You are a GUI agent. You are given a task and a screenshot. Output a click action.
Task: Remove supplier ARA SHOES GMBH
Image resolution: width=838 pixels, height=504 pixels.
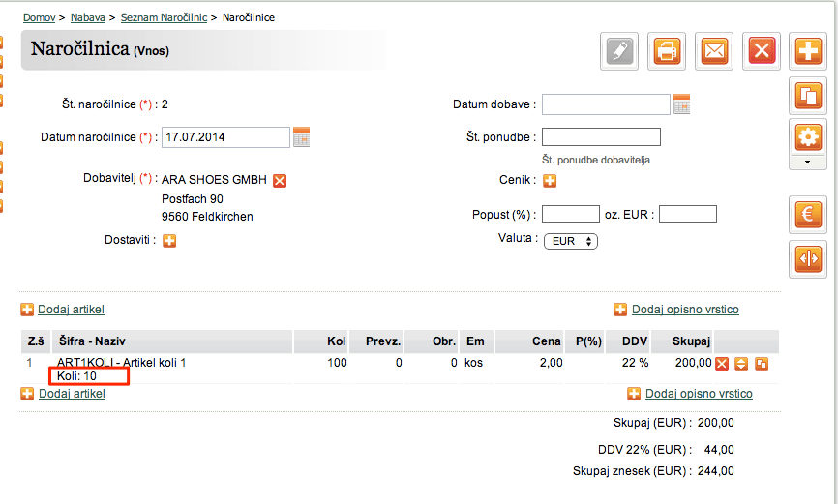[280, 181]
